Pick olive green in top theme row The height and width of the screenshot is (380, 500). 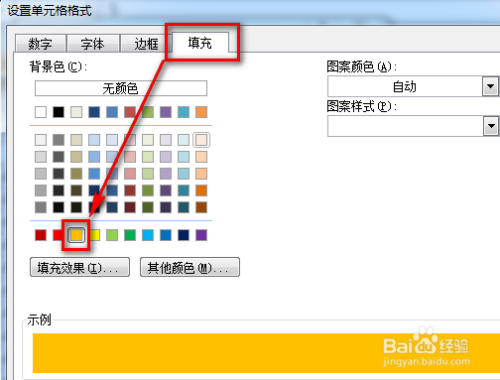click(148, 112)
